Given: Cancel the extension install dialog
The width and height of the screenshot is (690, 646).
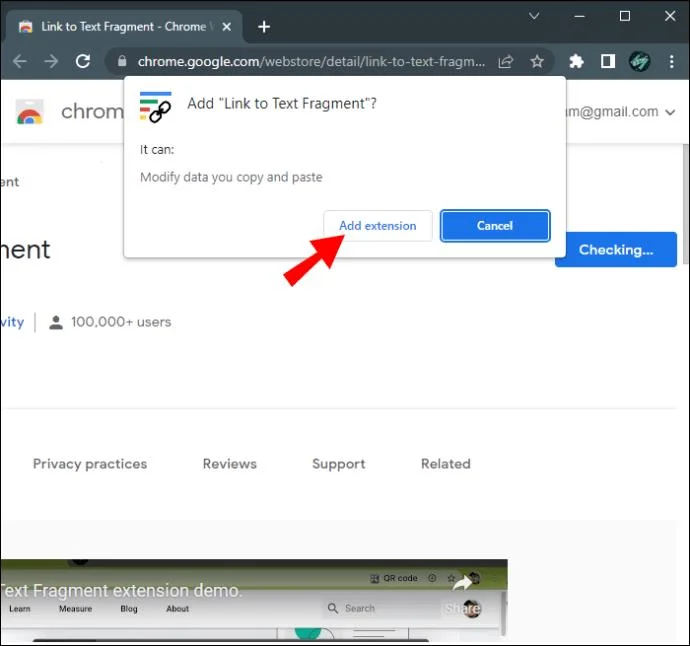Looking at the screenshot, I should click(495, 226).
